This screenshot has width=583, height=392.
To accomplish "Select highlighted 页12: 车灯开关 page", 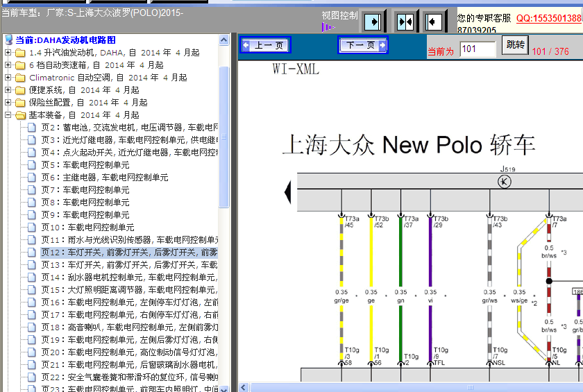I will [x=129, y=253].
